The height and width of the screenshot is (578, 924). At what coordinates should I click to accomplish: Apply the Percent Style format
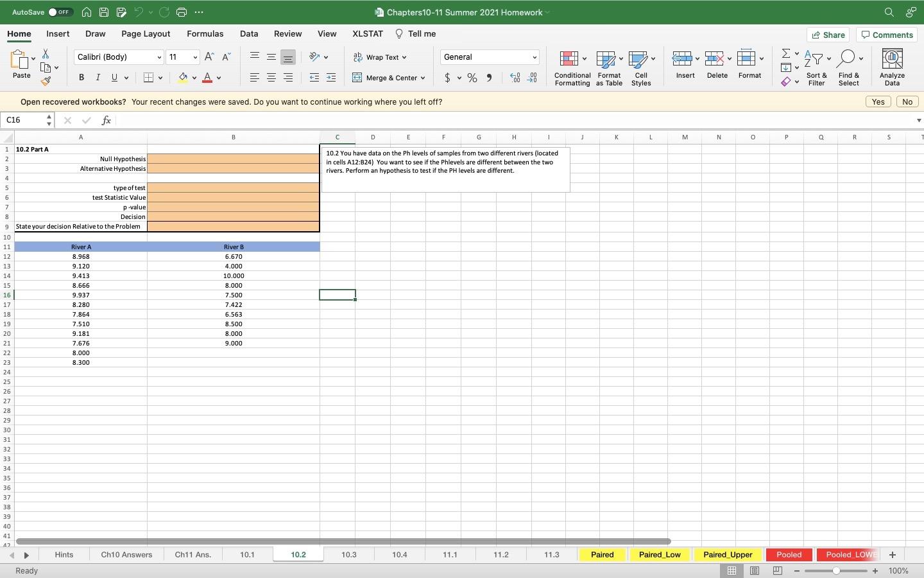pyautogui.click(x=472, y=78)
